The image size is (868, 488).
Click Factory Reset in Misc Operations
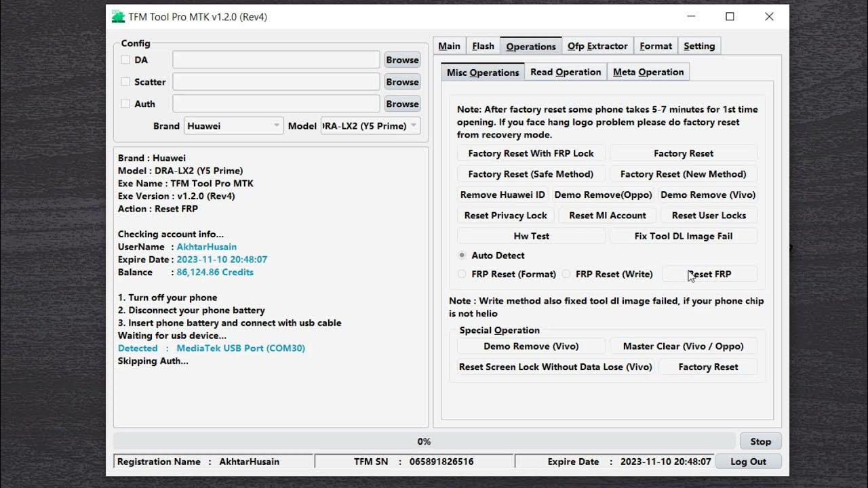click(x=684, y=153)
